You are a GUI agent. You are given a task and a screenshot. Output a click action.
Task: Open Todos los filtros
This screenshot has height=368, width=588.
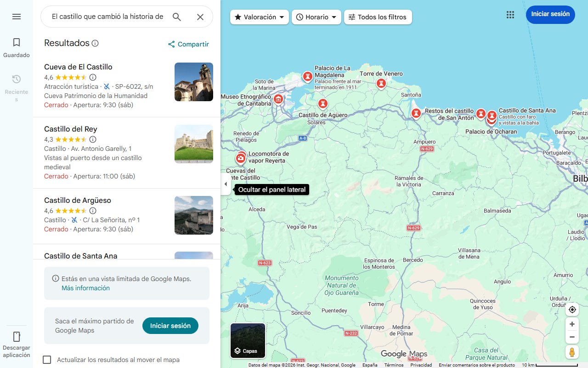(378, 17)
